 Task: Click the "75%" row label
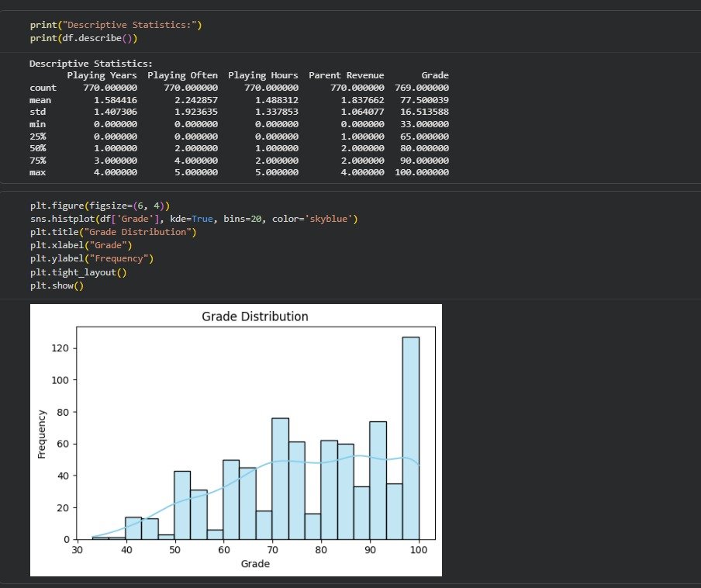pos(37,161)
